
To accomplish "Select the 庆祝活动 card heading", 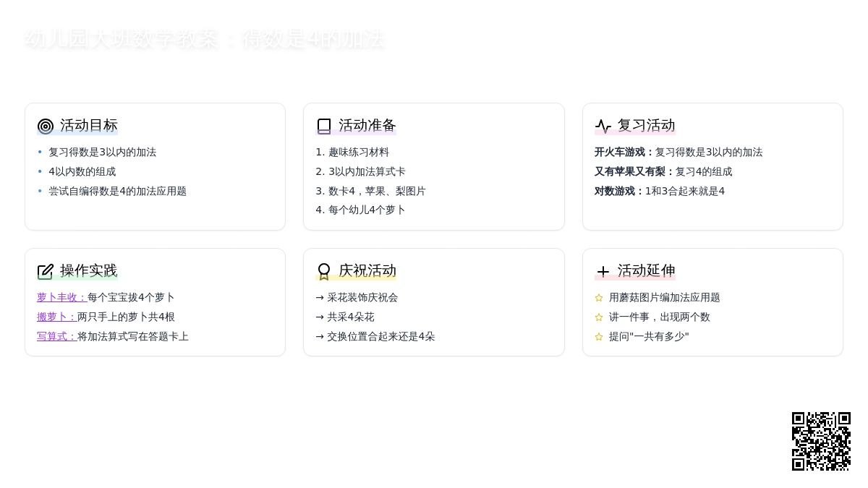I will [x=367, y=271].
